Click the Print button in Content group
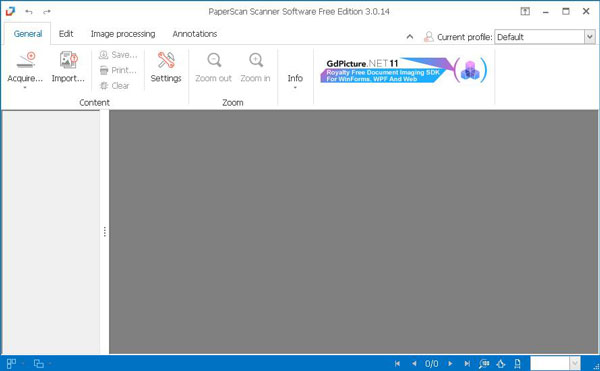Image resolution: width=600 pixels, height=371 pixels. pos(117,70)
